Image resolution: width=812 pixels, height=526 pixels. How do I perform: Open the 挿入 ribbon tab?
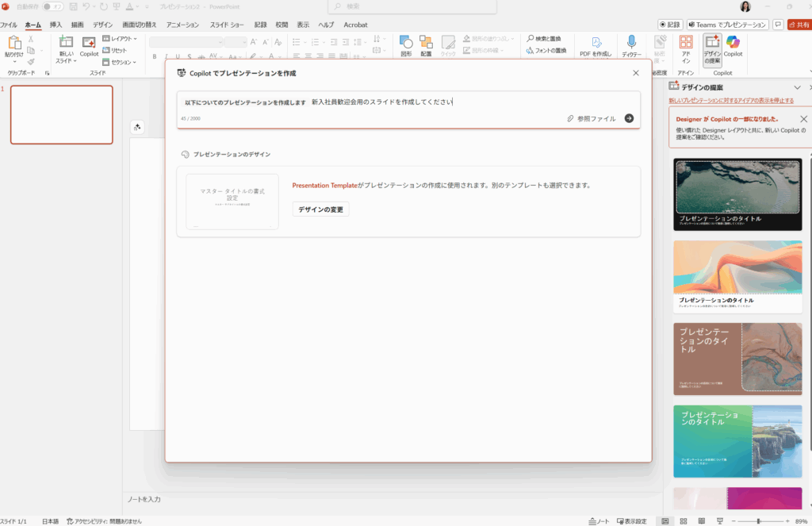point(56,25)
